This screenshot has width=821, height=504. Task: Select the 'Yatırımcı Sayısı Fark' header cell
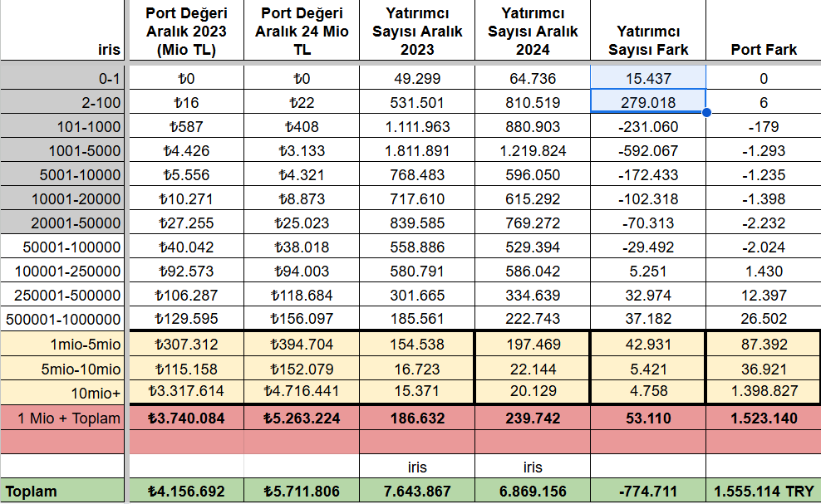648,31
